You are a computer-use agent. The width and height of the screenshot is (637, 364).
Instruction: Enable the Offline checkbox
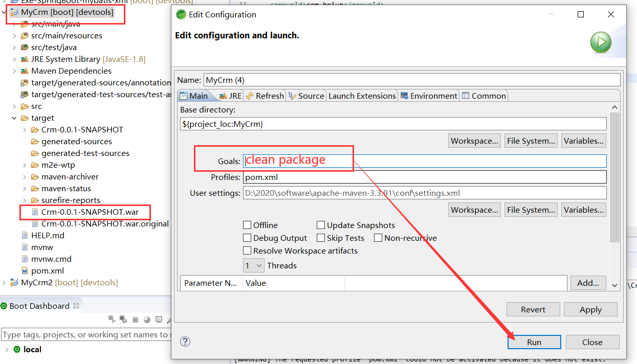tap(247, 225)
